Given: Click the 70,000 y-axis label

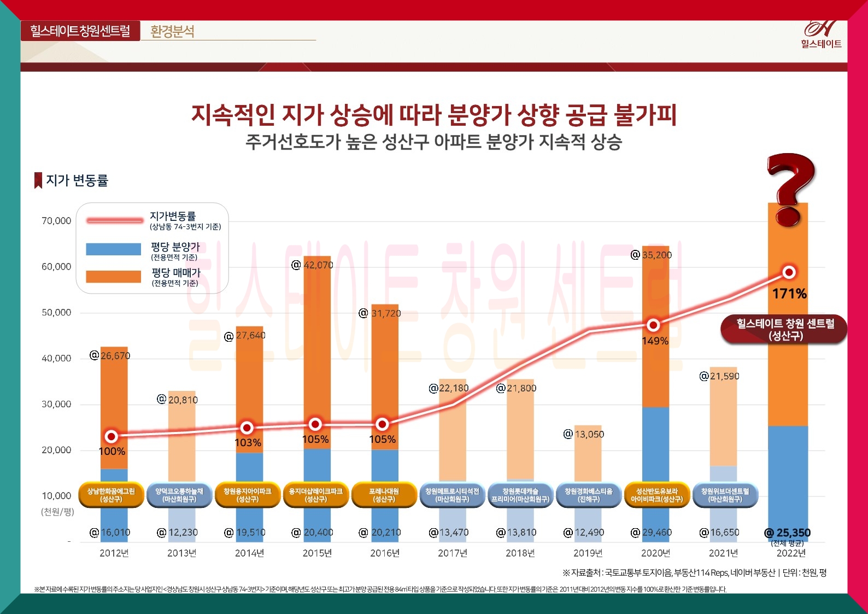Looking at the screenshot, I should point(56,221).
